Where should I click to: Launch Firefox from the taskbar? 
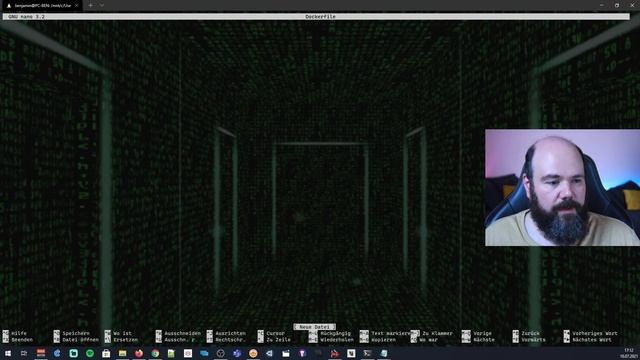pos(139,353)
